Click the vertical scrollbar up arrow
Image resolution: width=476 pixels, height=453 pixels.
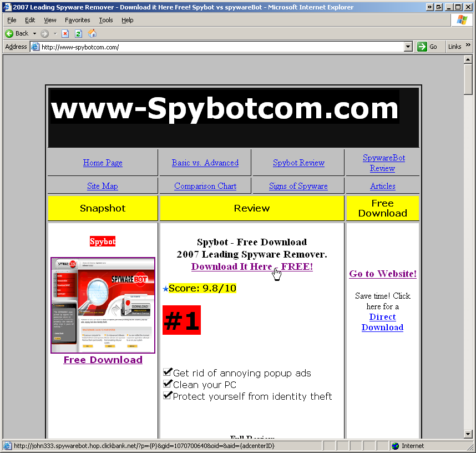click(468, 59)
